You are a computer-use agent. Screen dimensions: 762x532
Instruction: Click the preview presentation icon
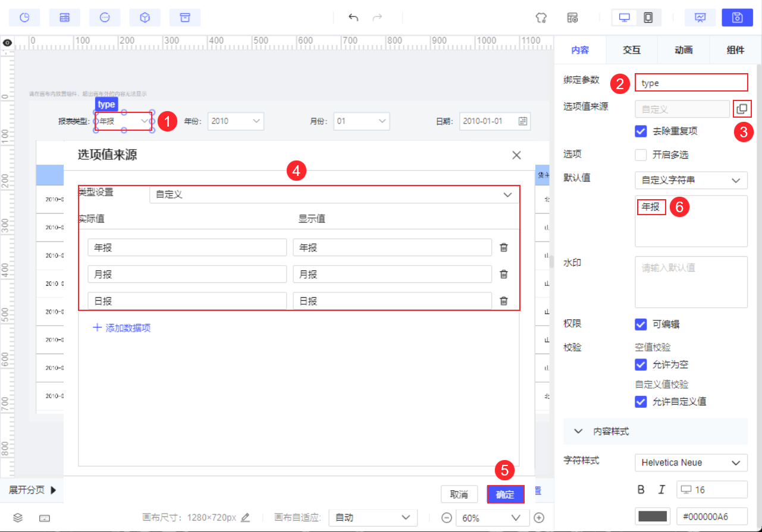point(700,18)
